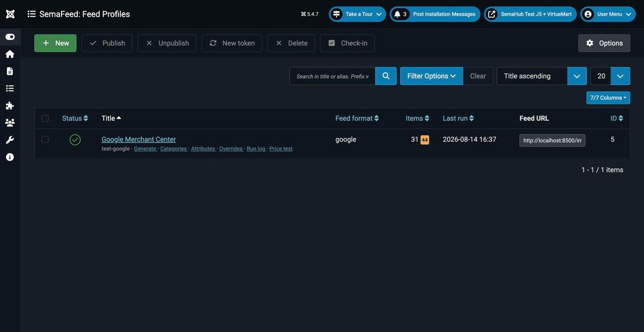Click the Generate link
Image resolution: width=644 pixels, height=332 pixels.
click(x=145, y=149)
